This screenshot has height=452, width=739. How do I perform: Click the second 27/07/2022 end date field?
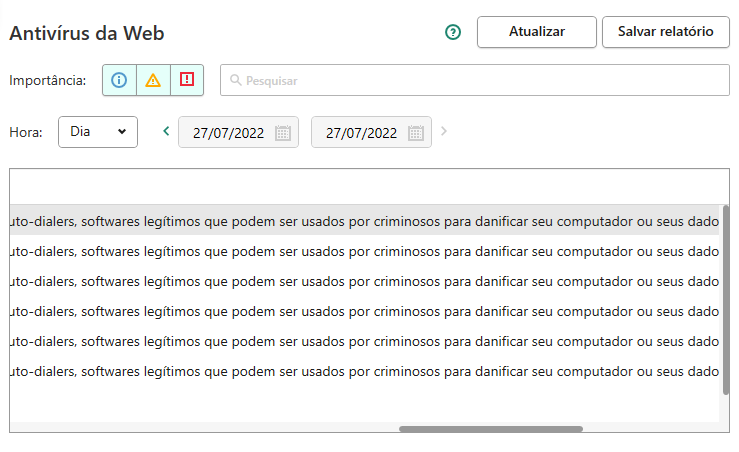371,132
